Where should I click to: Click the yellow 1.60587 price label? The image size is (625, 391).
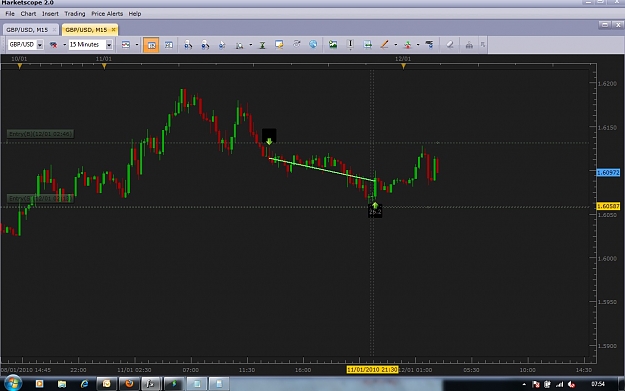click(608, 206)
